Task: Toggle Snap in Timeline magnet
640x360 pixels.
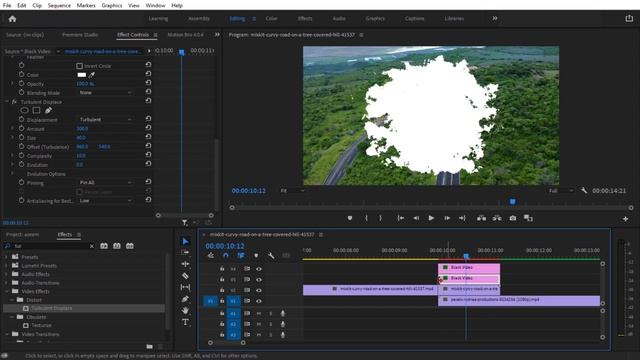Action: [x=226, y=256]
